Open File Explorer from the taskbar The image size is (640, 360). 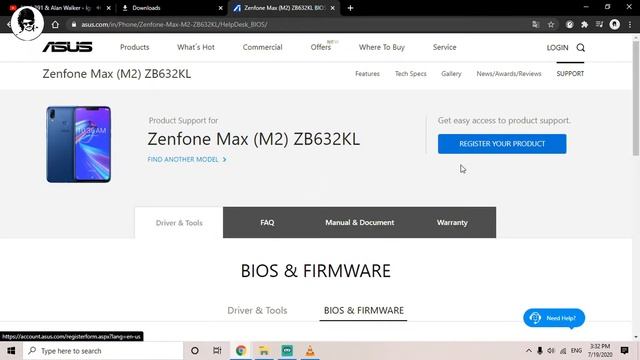(x=264, y=351)
